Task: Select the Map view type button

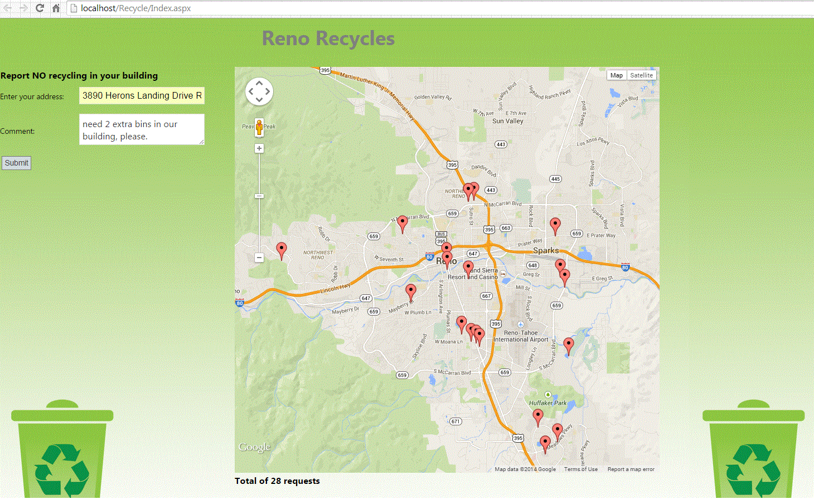Action: [616, 75]
